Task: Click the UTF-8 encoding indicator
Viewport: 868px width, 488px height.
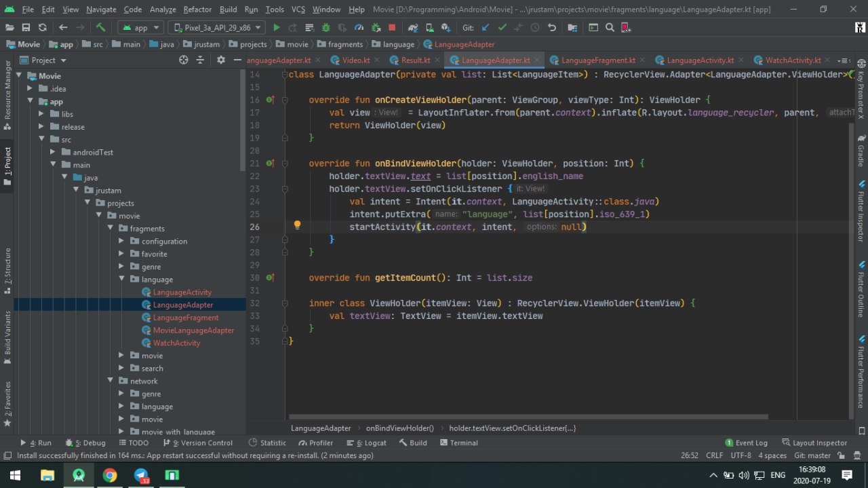Action: (x=741, y=455)
